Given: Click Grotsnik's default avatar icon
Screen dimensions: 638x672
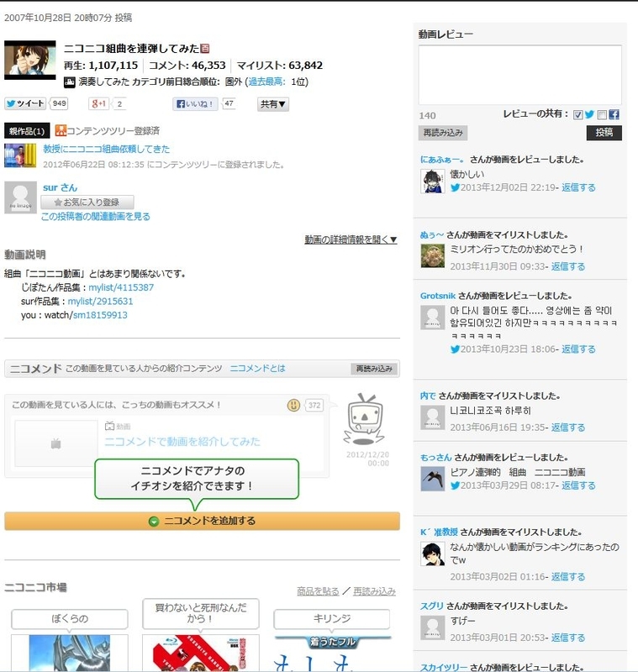Looking at the screenshot, I should [433, 318].
